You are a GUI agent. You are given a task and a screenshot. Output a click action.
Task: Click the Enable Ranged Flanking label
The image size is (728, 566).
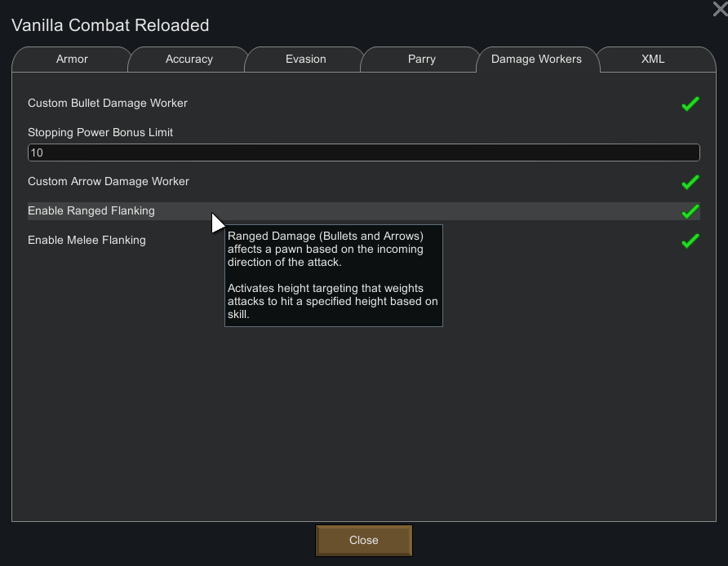91,210
